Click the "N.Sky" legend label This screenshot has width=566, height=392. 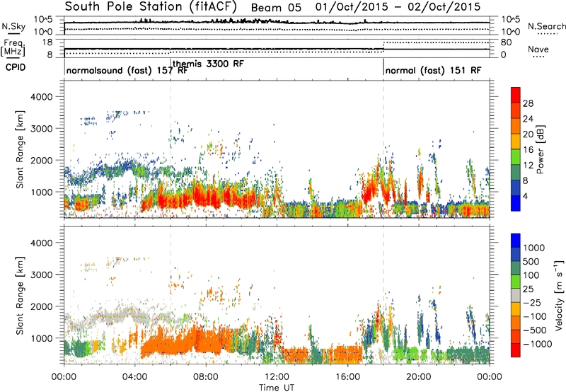click(13, 26)
